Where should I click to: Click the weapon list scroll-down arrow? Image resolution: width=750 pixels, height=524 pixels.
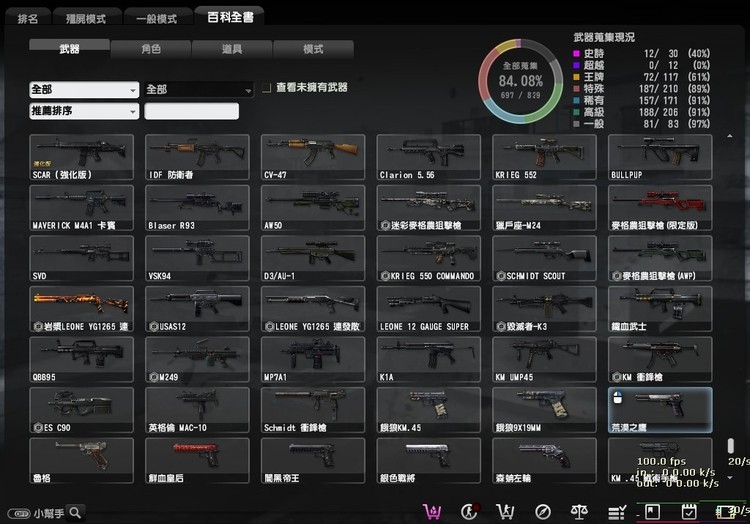[730, 477]
